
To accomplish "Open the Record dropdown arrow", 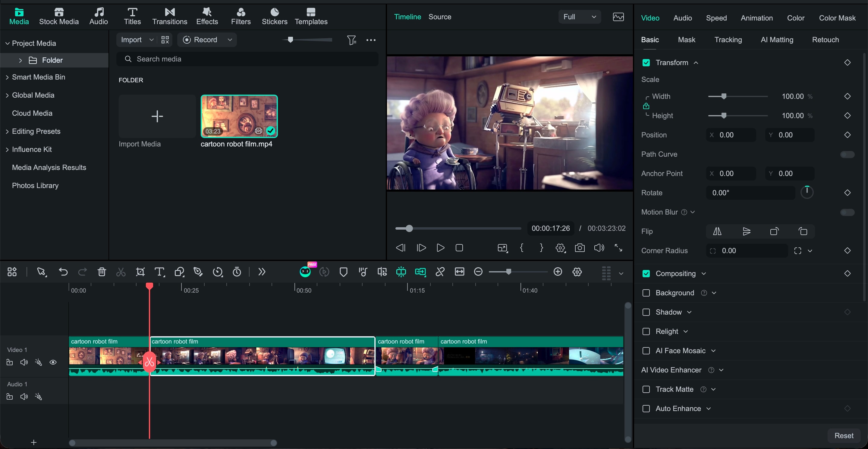I will tap(230, 40).
